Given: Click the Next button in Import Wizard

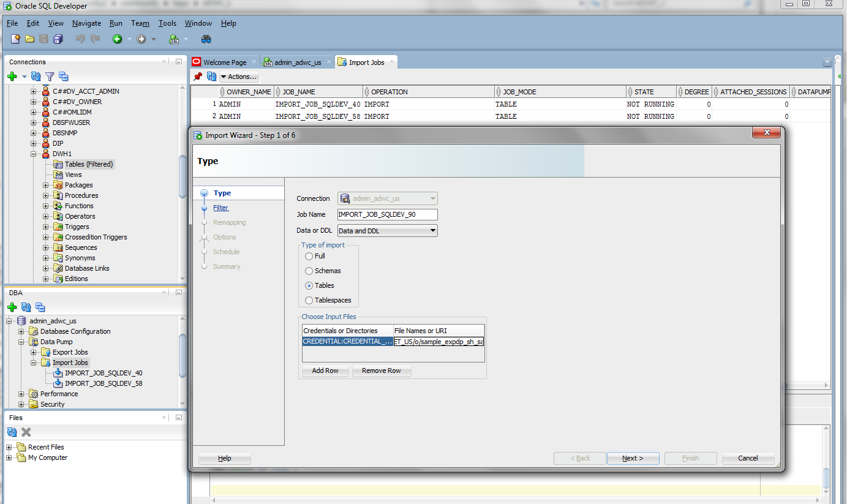Looking at the screenshot, I should pyautogui.click(x=633, y=458).
